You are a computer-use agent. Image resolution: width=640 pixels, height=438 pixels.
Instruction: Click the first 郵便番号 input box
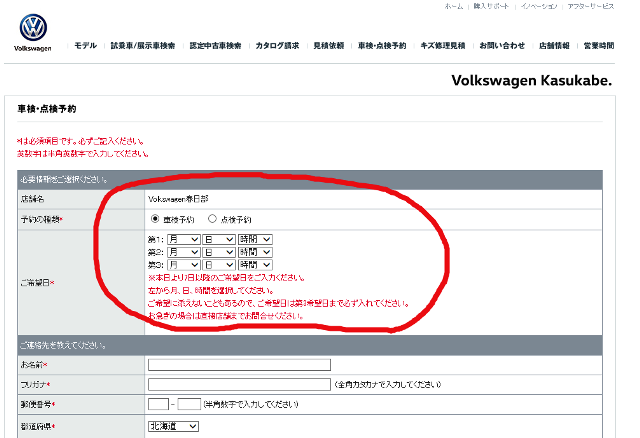[158, 404]
